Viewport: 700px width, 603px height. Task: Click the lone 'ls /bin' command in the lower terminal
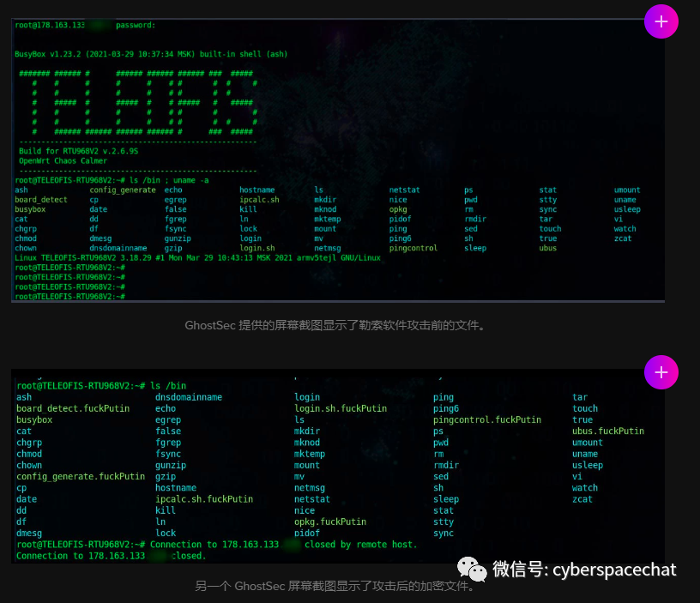click(168, 386)
